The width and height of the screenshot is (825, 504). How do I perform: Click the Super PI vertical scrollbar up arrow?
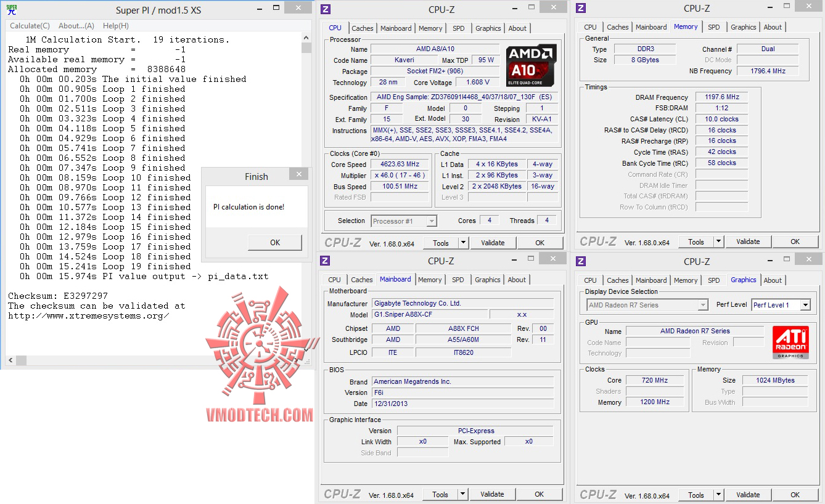point(306,39)
